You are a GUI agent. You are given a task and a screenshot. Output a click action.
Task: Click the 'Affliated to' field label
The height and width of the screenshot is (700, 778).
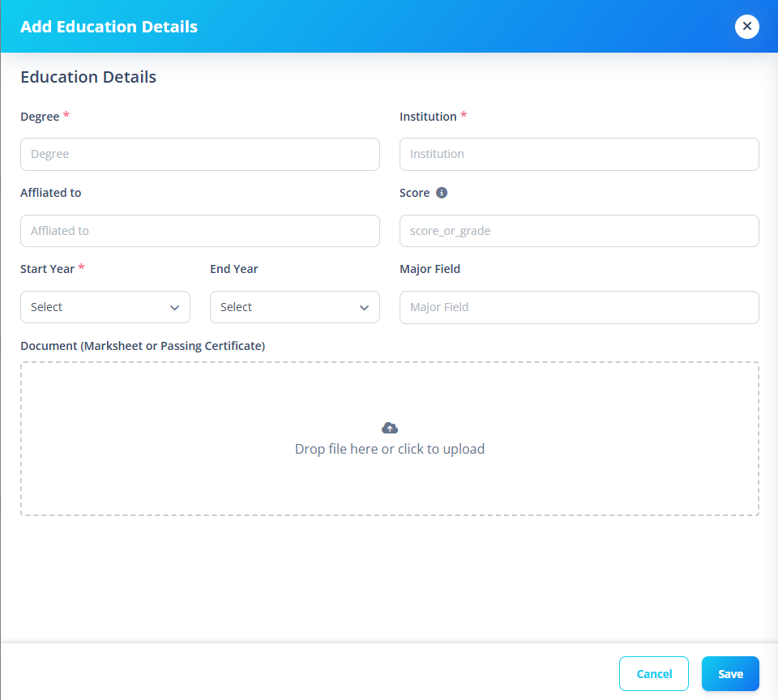(x=50, y=193)
